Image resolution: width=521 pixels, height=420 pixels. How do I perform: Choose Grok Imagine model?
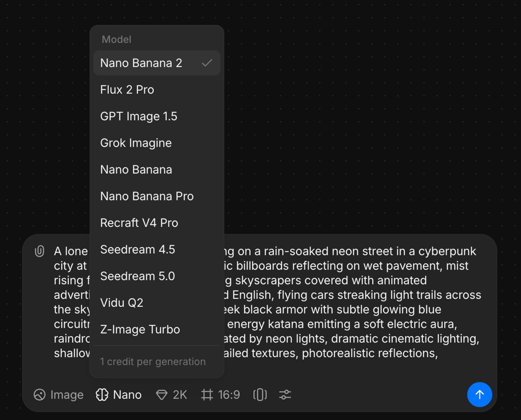(x=157, y=143)
